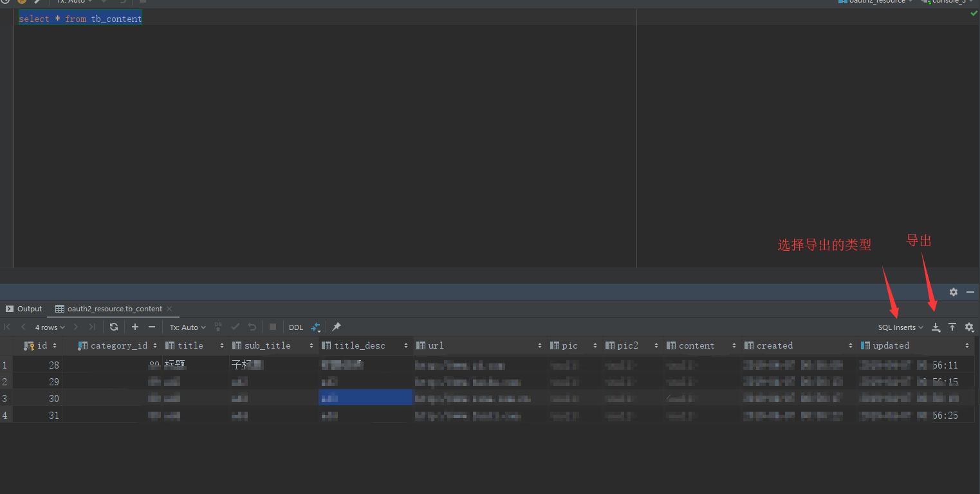Go to next page of results
This screenshot has width=980, height=494.
coord(76,327)
